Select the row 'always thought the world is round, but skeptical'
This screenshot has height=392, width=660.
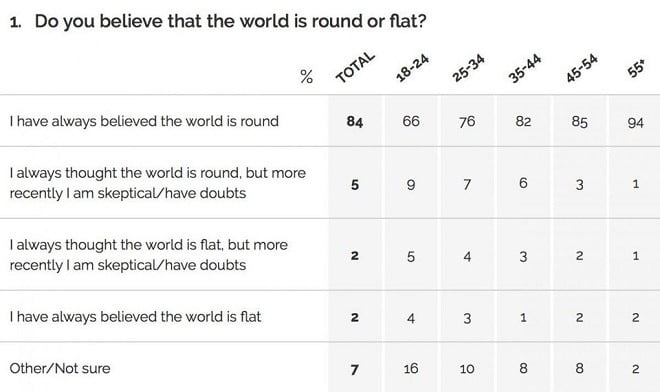[330, 183]
